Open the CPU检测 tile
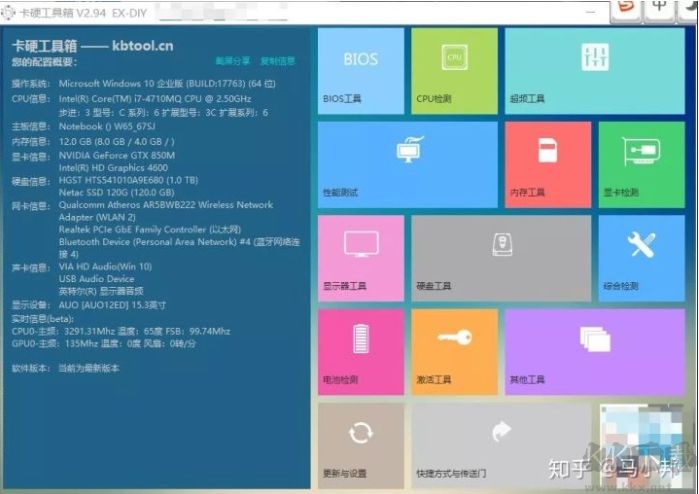 (454, 71)
